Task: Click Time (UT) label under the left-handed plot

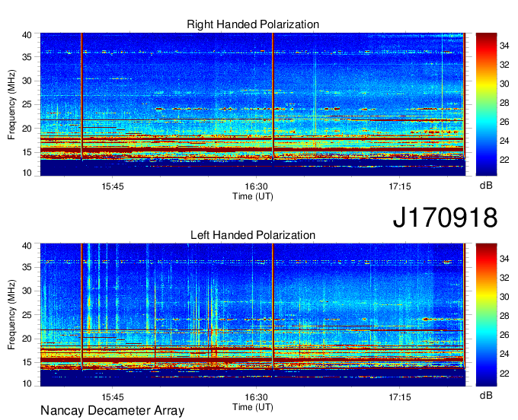Action: pos(253,407)
